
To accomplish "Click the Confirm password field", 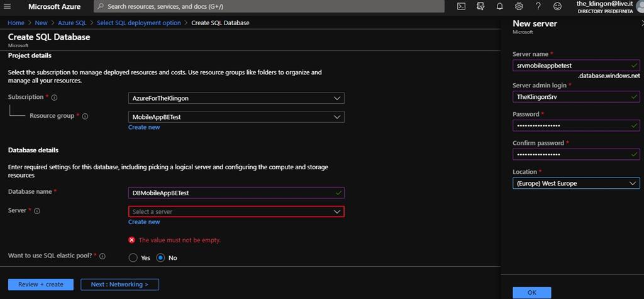I will pos(576,154).
